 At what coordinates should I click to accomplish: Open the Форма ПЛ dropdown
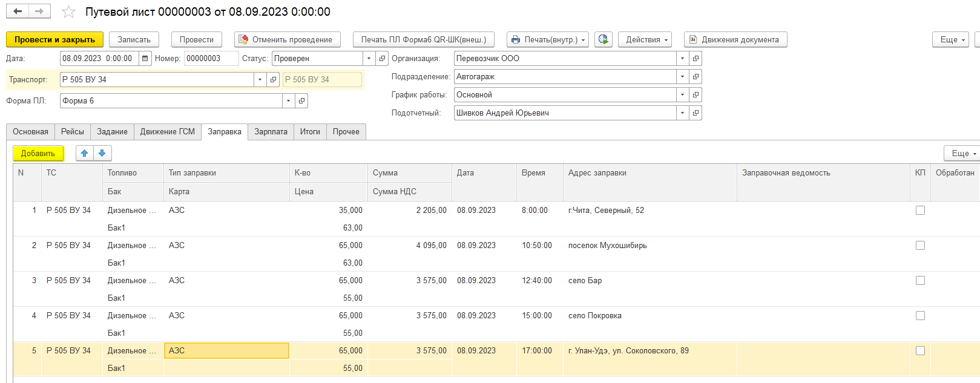288,101
